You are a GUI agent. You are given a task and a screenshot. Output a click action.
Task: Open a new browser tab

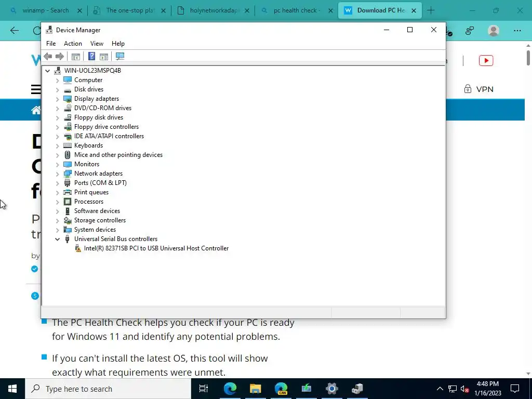[431, 10]
